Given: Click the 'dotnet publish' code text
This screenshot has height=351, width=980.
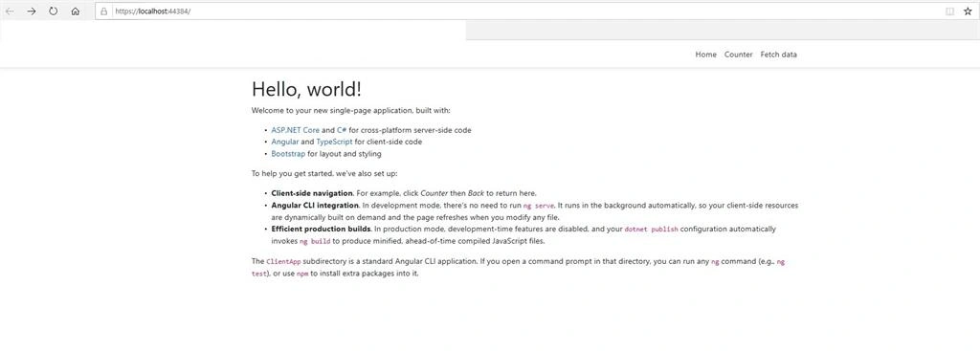Looking at the screenshot, I should point(651,230).
